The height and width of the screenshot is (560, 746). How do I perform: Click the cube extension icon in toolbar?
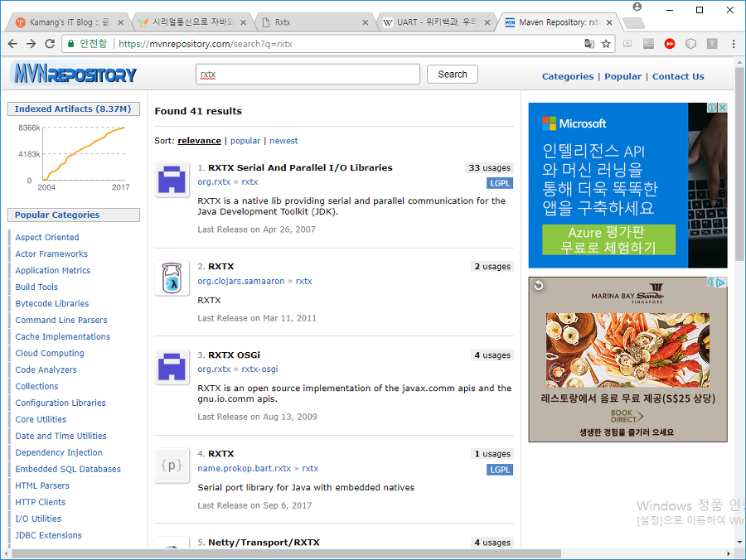[x=690, y=44]
